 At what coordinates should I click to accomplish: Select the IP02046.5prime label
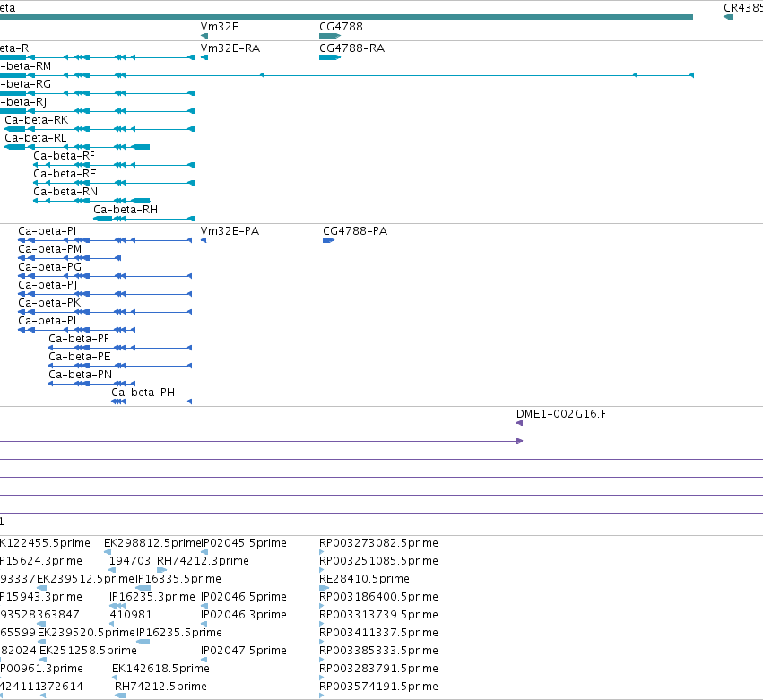click(x=244, y=597)
